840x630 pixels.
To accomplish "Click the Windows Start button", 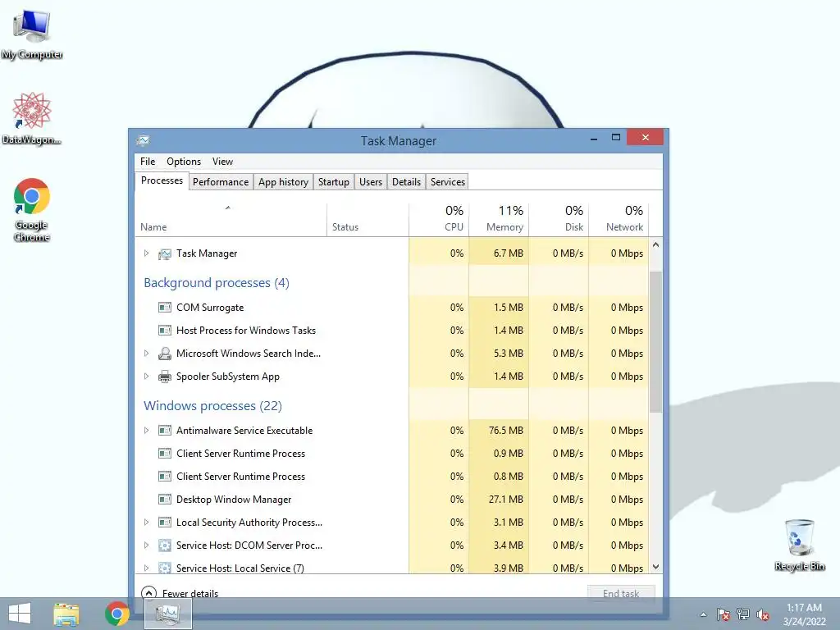I will coord(20,614).
